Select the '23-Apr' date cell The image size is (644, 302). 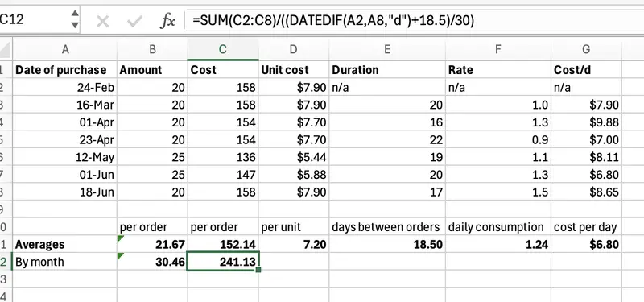65,139
